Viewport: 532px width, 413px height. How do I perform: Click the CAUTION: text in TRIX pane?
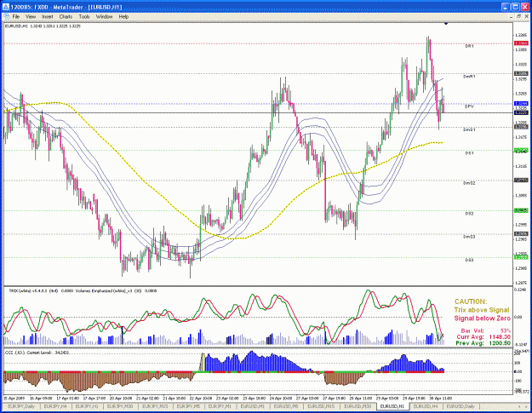[471, 301]
